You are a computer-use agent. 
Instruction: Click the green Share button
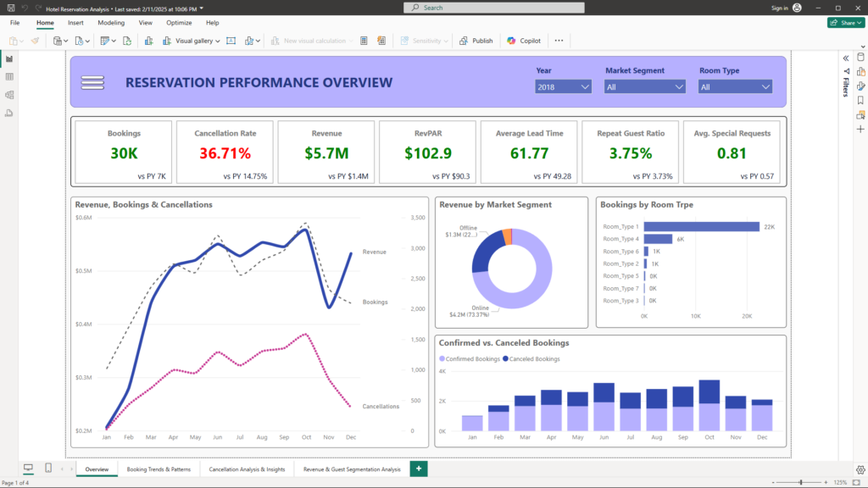point(845,23)
